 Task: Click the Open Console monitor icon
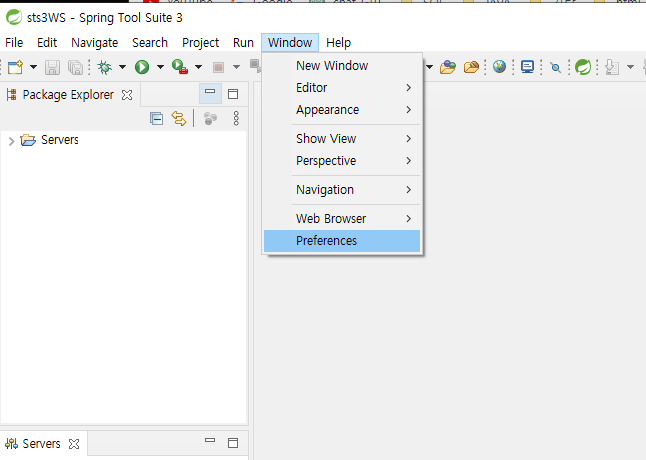tap(527, 67)
